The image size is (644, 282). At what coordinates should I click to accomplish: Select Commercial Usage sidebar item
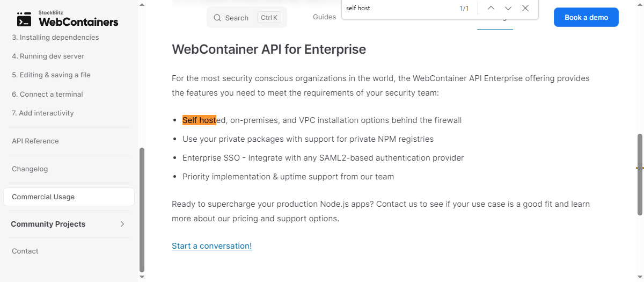pos(69,197)
